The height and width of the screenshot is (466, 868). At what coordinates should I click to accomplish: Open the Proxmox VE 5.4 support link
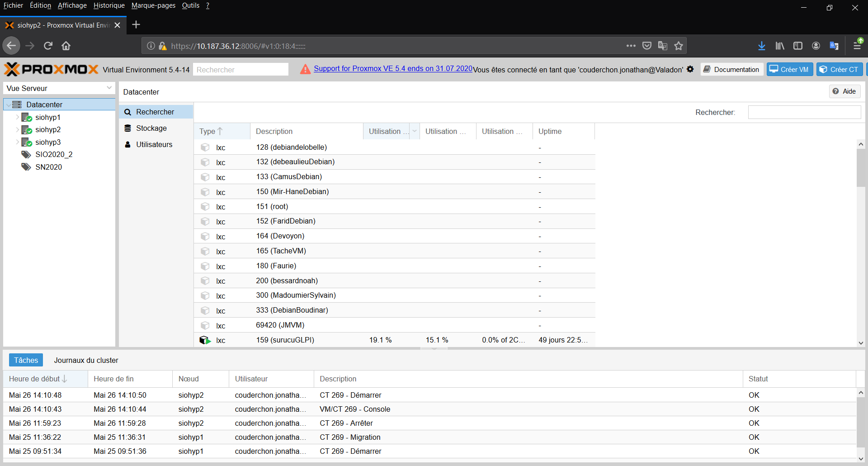coord(393,68)
